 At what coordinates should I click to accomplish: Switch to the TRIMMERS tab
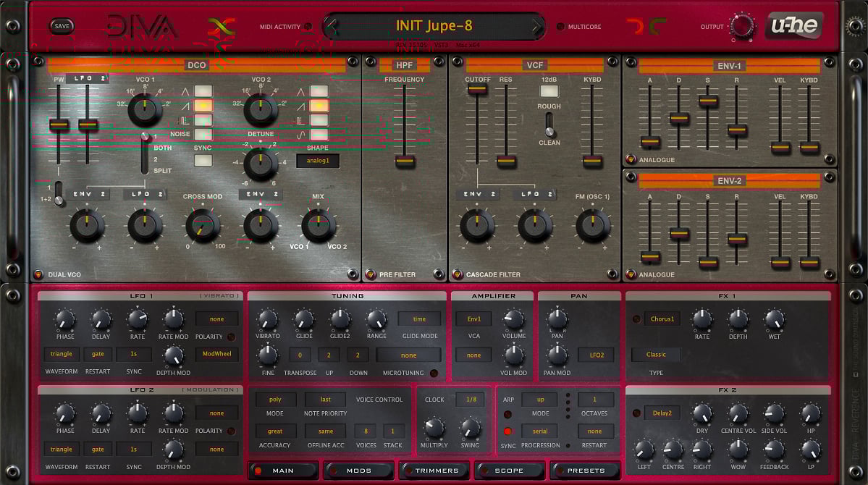[435, 471]
